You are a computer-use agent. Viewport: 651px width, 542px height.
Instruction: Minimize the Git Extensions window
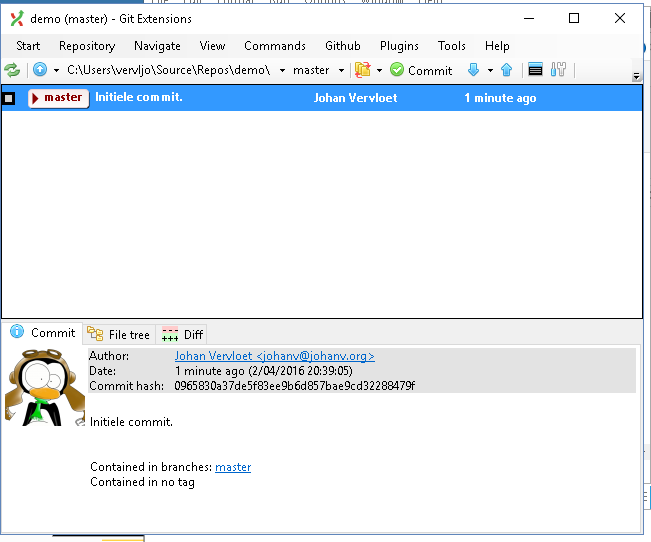click(529, 18)
